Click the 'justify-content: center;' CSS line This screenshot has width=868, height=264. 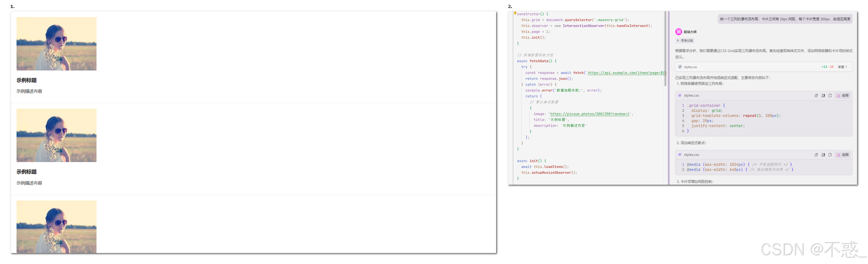[718, 126]
